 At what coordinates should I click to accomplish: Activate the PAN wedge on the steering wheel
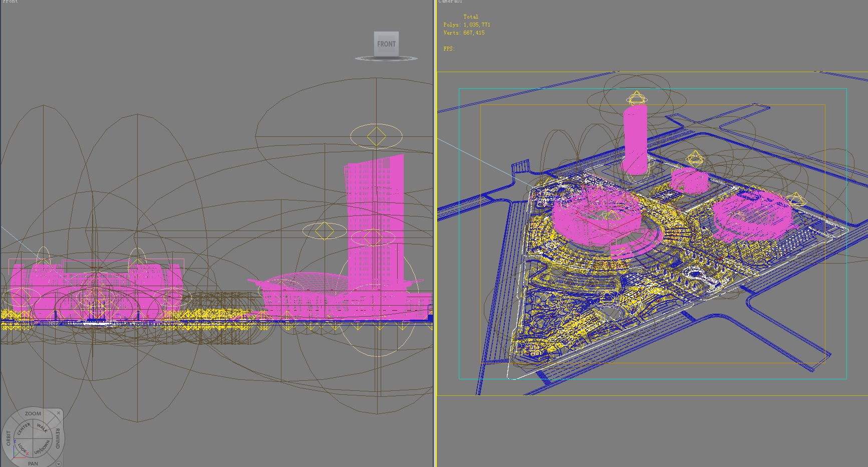pos(33,463)
